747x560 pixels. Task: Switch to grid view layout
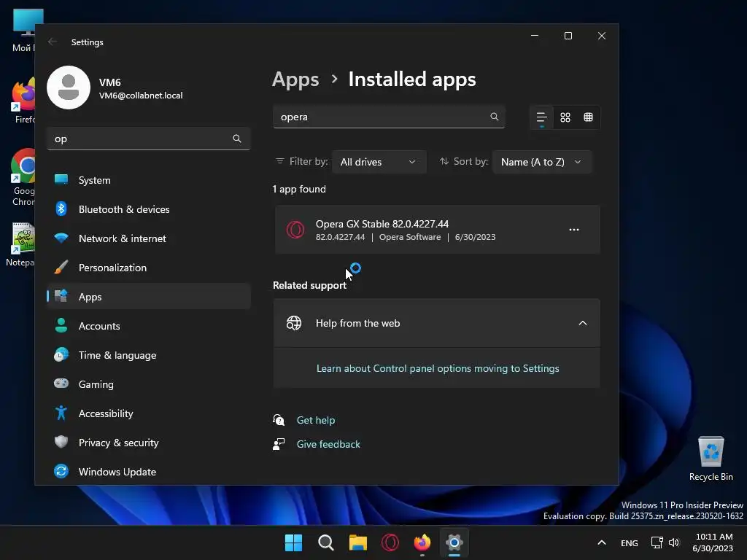[x=565, y=117]
